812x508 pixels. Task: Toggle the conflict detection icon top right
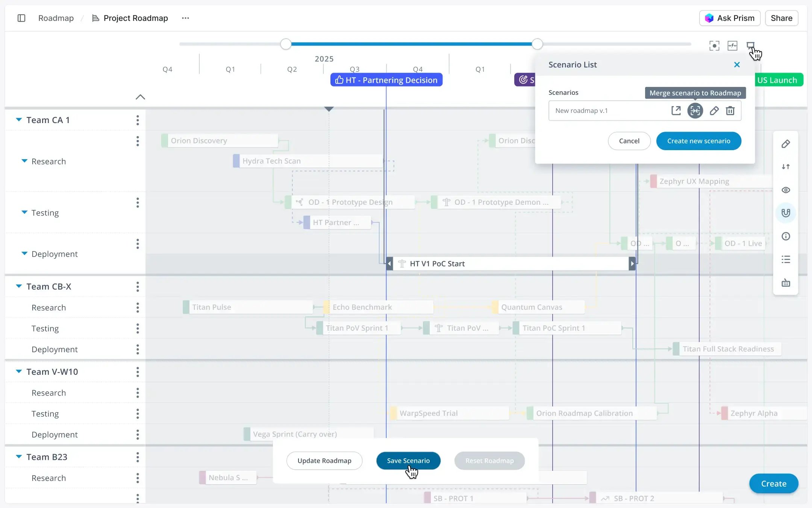click(732, 45)
